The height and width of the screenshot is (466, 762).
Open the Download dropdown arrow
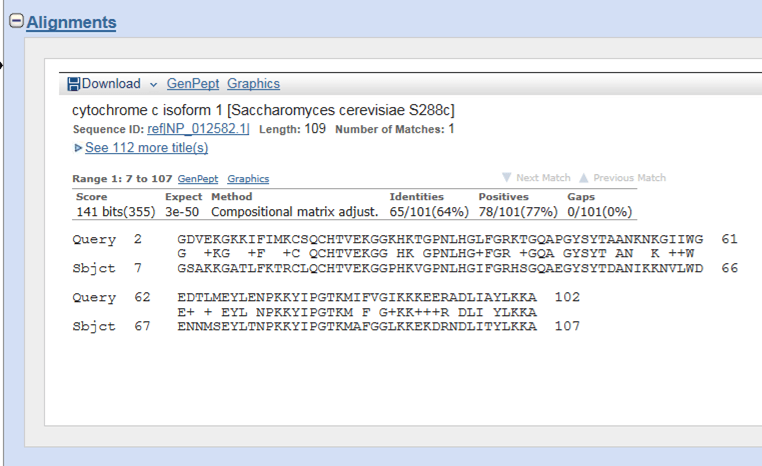click(153, 85)
